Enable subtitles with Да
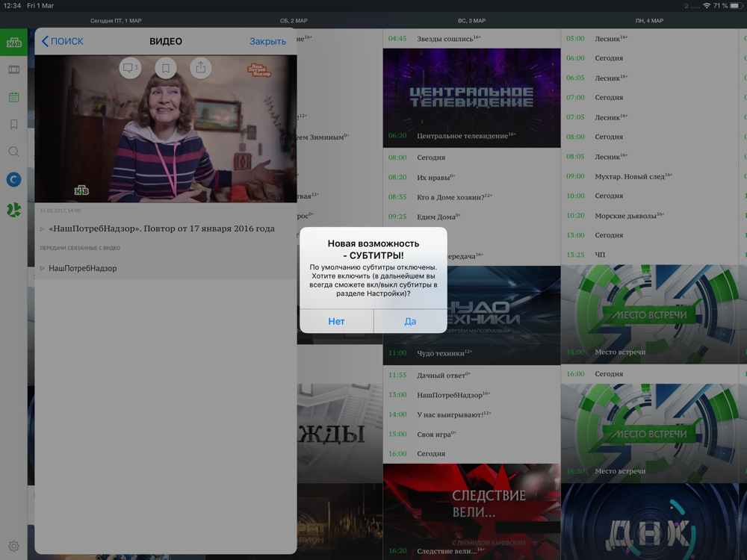The height and width of the screenshot is (560, 747). pos(410,321)
